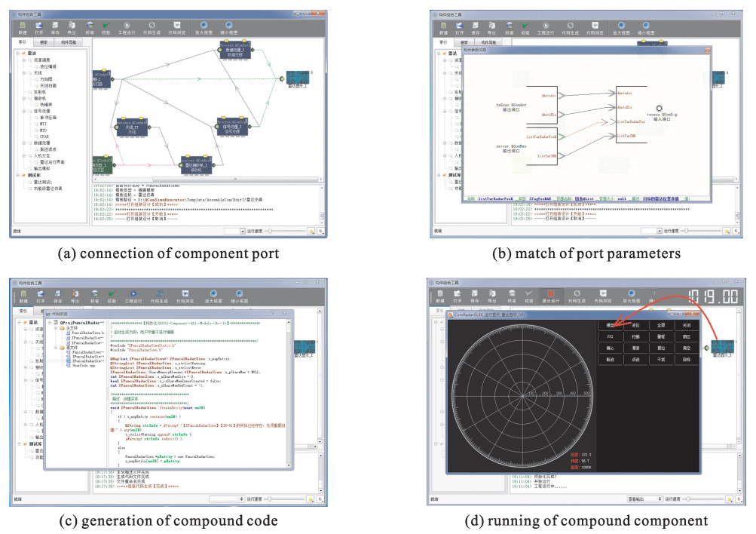This screenshot has height=534, width=756.
Task: Click 封装 (Package) toolbar icon in window (a)
Action: click(x=90, y=25)
